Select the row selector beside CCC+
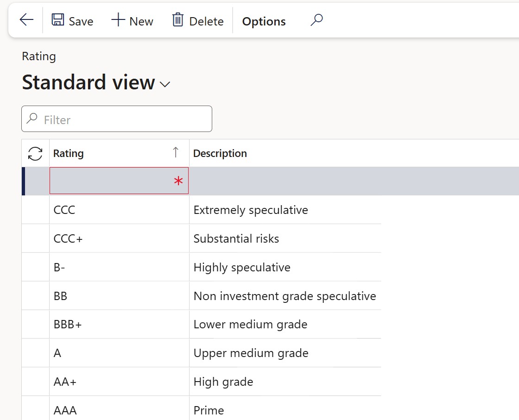 35,238
